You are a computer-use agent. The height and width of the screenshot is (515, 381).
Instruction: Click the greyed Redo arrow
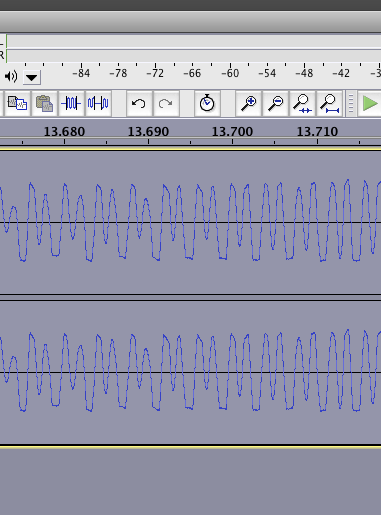point(166,103)
